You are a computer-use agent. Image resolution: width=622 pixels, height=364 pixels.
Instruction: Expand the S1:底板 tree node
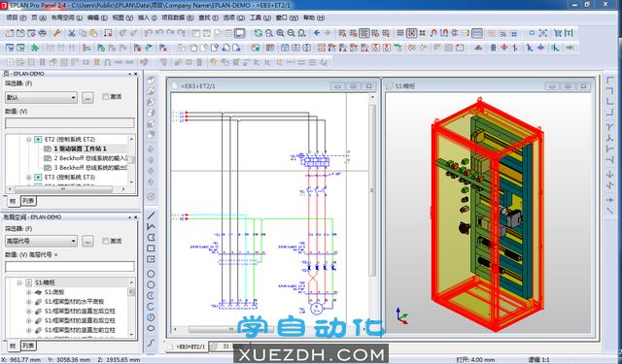click(x=28, y=292)
